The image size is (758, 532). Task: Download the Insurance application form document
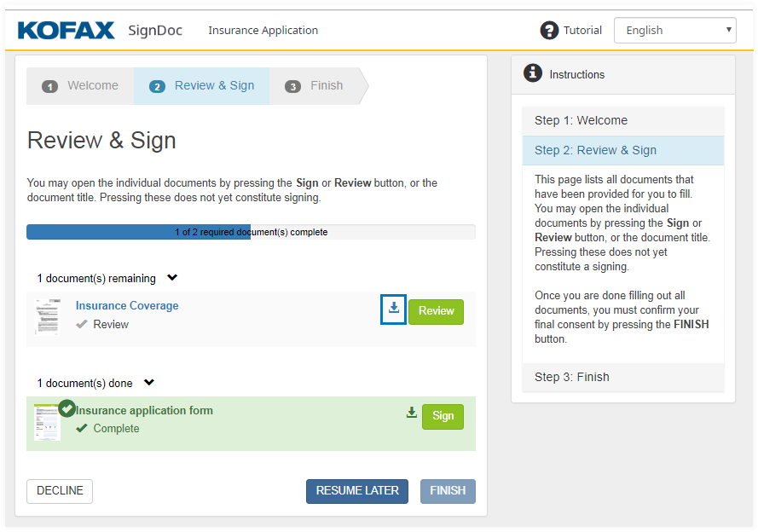(x=412, y=413)
